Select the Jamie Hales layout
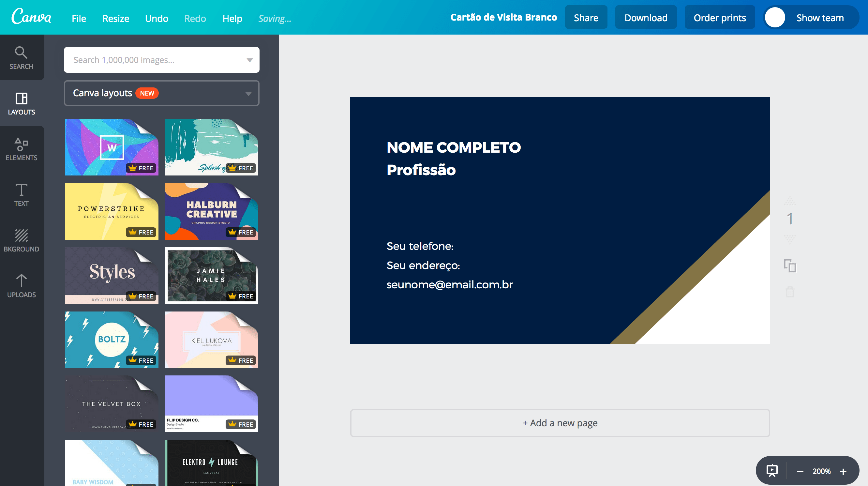 (211, 275)
